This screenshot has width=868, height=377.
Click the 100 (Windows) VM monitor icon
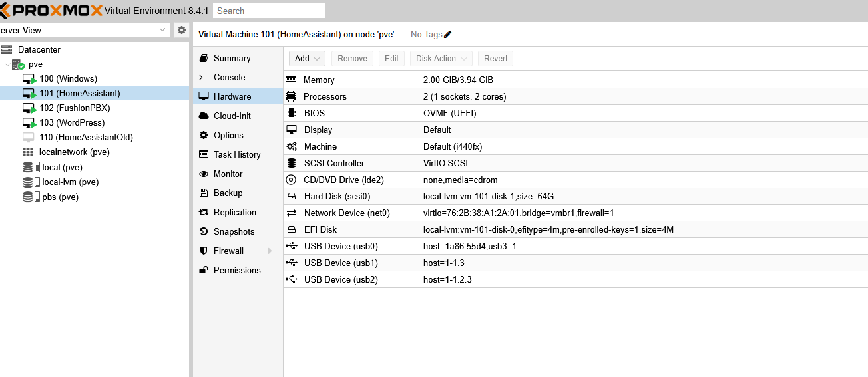point(29,79)
